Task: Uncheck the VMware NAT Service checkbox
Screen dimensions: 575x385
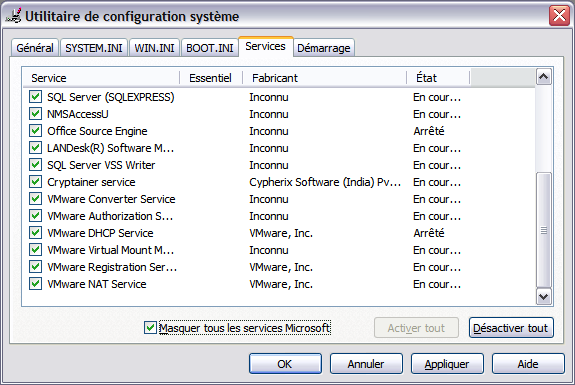Action: tap(36, 284)
